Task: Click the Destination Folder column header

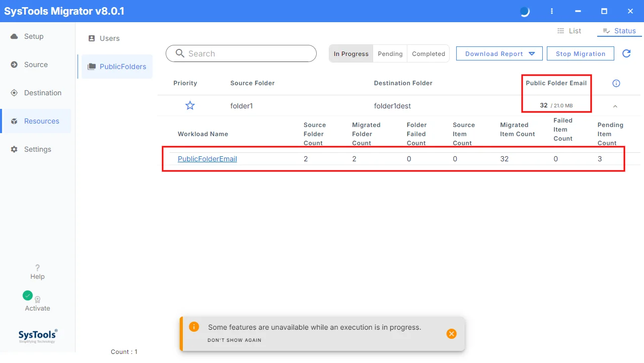Action: pyautogui.click(x=403, y=83)
